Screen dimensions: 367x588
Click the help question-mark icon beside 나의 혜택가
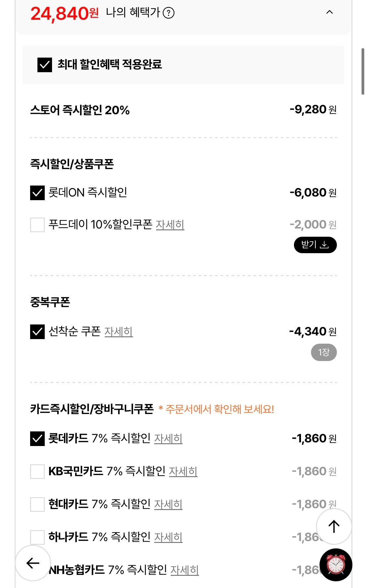[169, 13]
